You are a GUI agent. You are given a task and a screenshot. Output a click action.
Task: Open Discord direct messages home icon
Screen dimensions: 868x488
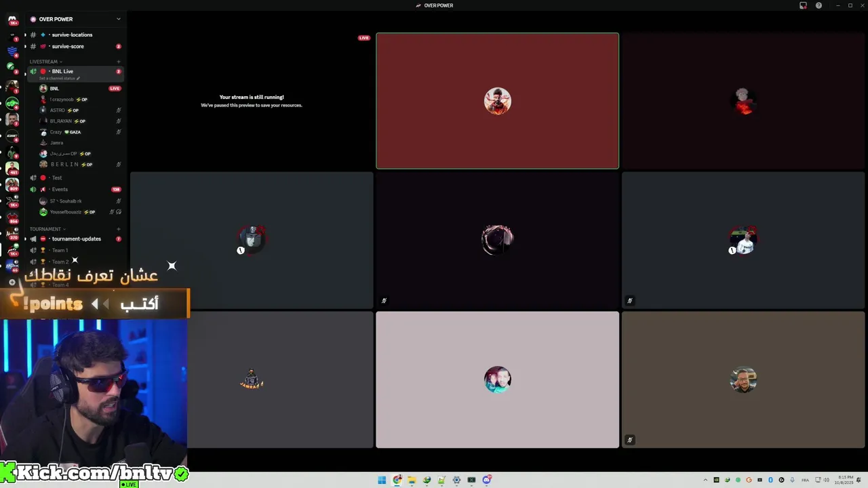[12, 20]
